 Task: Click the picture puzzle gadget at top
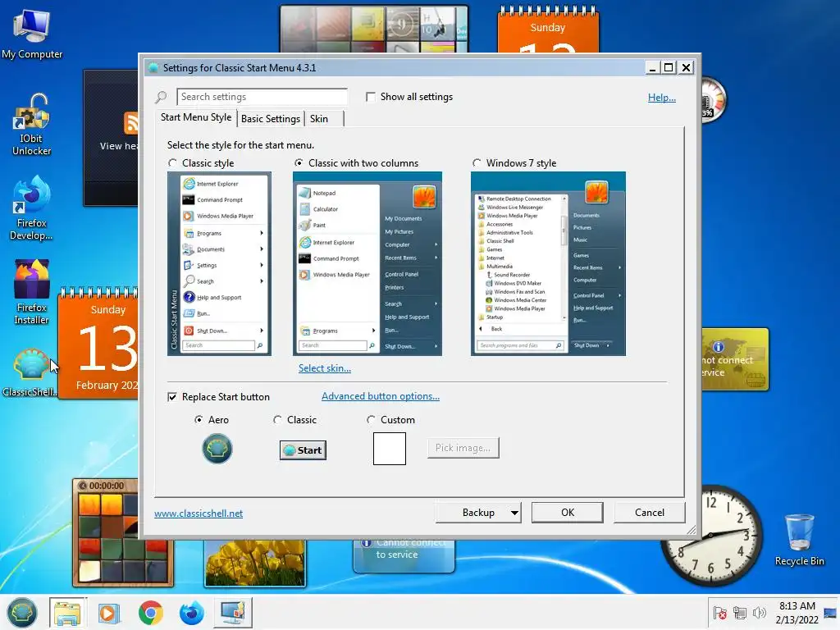click(373, 29)
